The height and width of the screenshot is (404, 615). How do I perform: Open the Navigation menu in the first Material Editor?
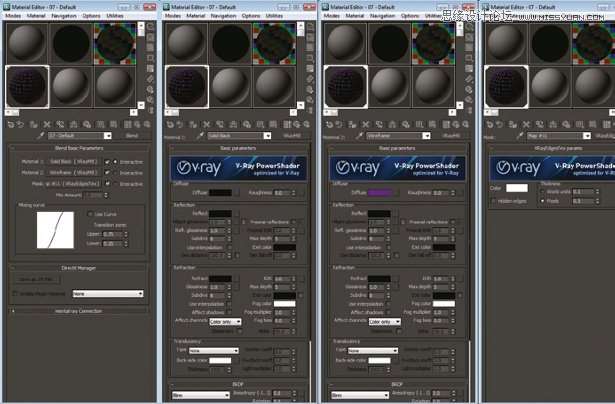click(x=64, y=16)
